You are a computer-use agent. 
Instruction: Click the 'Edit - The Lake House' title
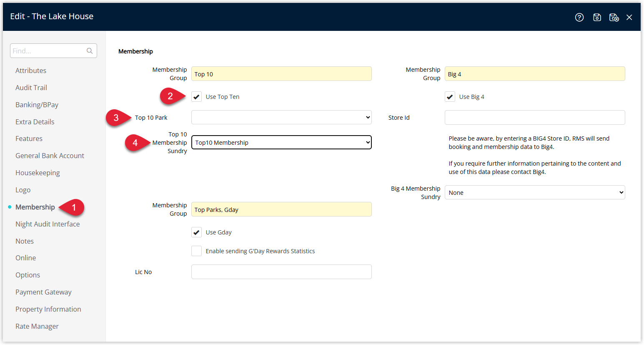52,16
